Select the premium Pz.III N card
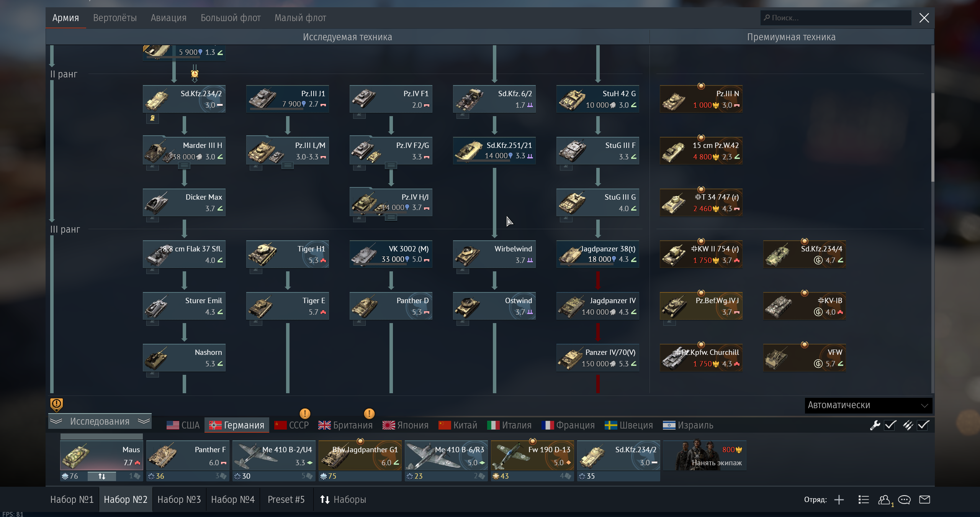Viewport: 980px width, 517px height. coord(701,99)
